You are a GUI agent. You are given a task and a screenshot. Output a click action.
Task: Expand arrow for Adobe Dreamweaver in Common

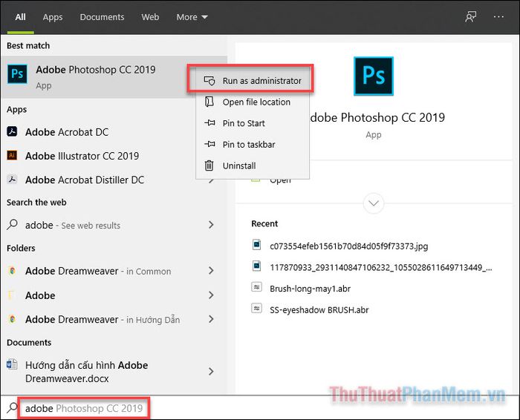pos(211,271)
